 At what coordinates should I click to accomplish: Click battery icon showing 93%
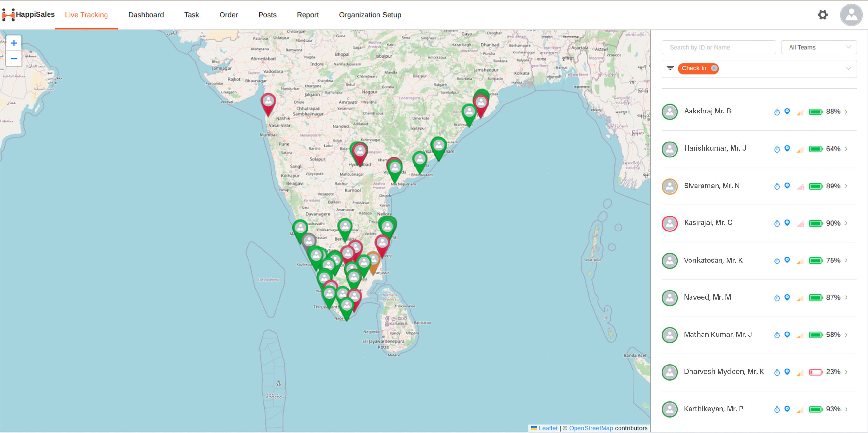[x=816, y=410]
